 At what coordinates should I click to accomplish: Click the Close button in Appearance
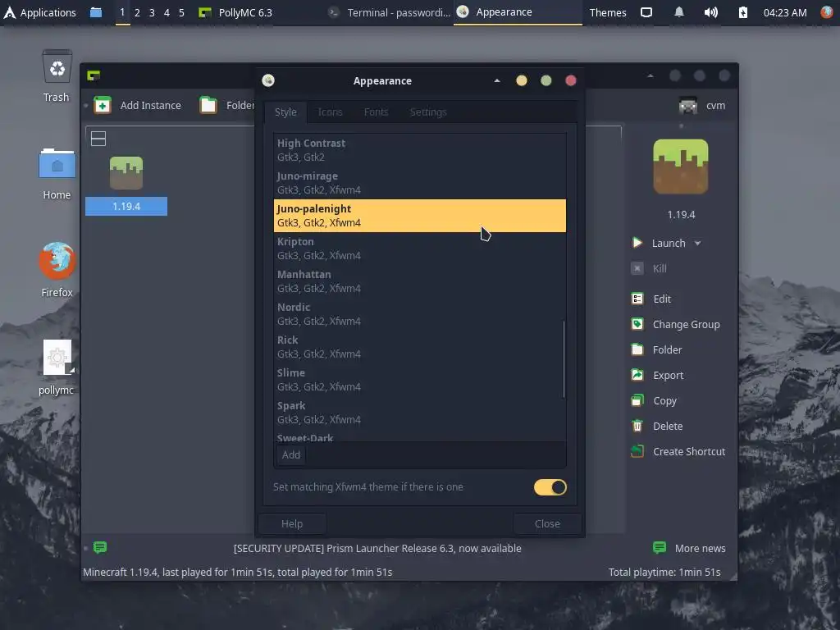(x=547, y=523)
